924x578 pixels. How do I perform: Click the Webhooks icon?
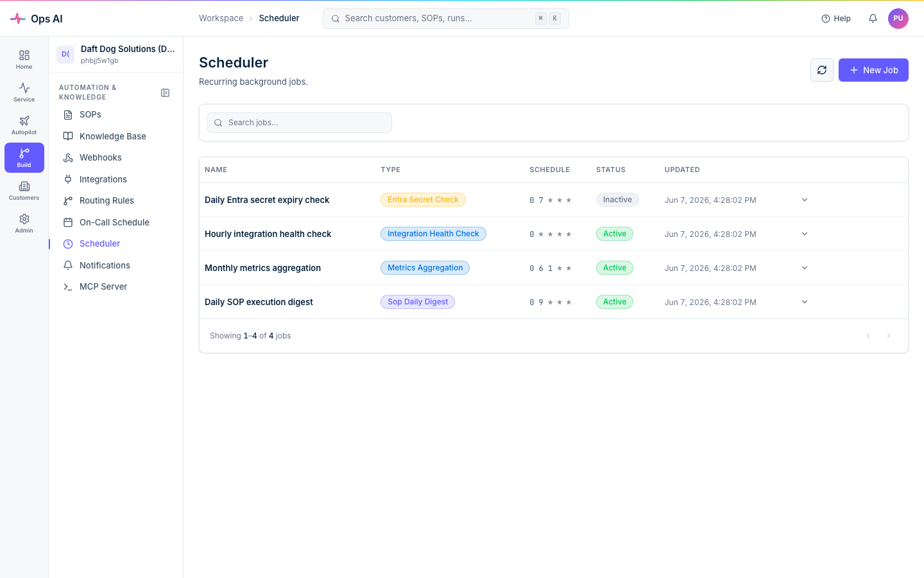[x=68, y=158]
